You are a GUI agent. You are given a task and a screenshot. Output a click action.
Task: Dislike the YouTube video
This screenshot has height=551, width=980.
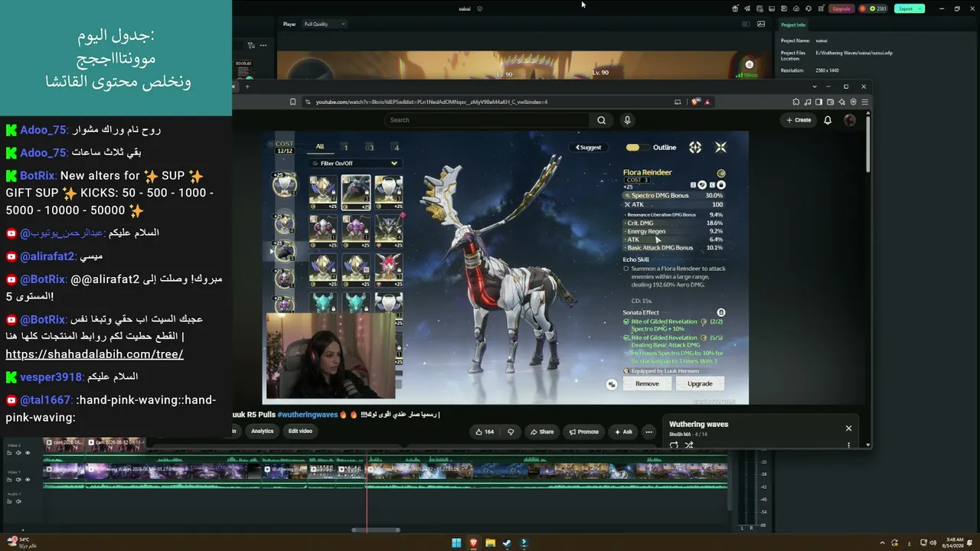(511, 432)
